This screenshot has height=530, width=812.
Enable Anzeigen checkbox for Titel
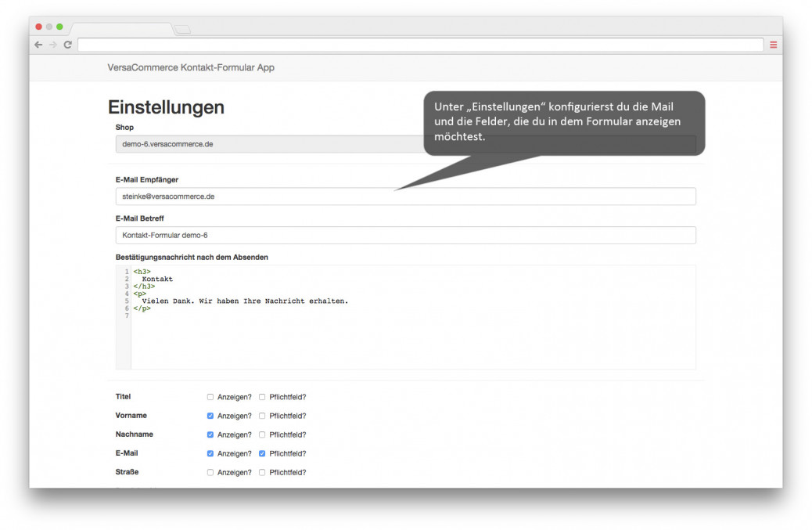click(x=210, y=397)
